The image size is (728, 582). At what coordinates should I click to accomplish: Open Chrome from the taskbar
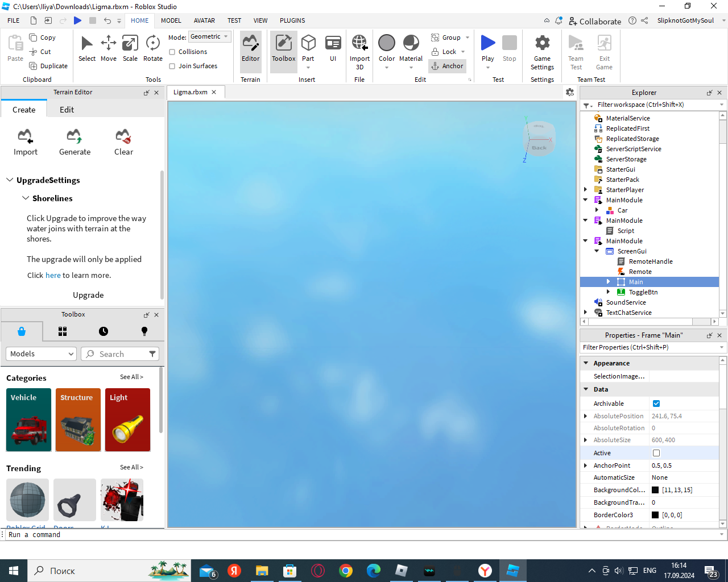[345, 571]
